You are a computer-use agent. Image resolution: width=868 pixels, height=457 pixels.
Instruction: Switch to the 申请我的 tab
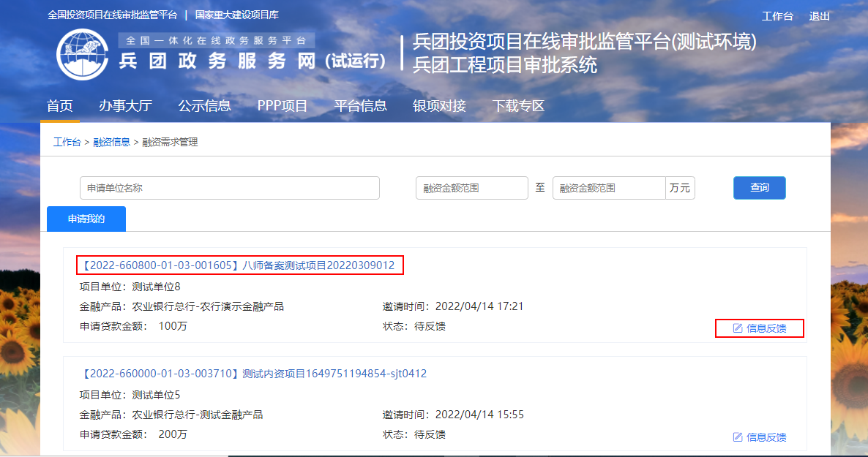[86, 219]
